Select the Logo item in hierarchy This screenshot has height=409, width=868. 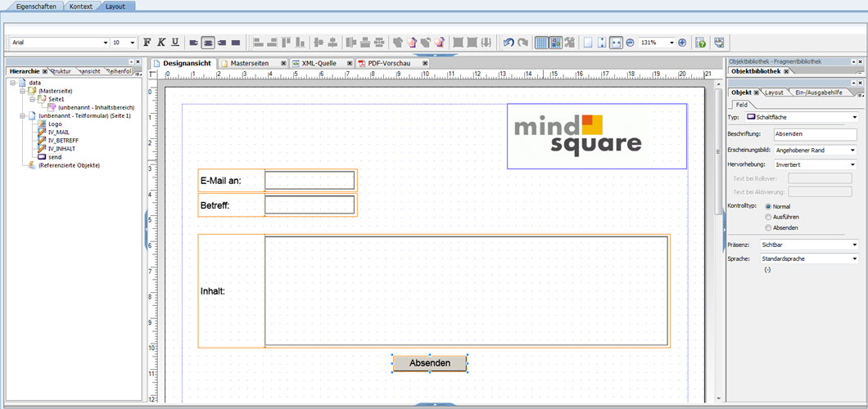(55, 124)
